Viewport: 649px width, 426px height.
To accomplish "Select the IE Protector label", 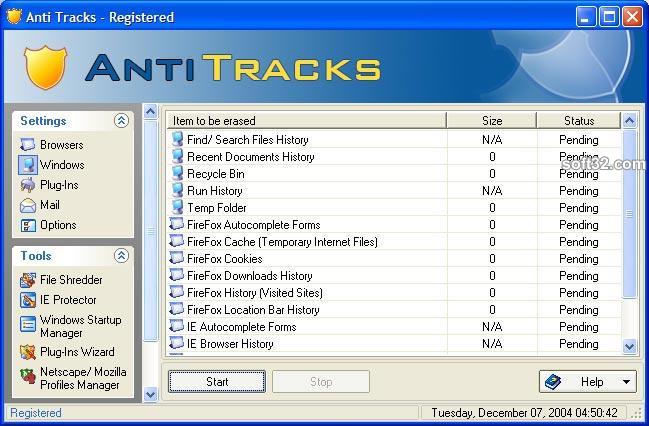I will click(x=68, y=300).
